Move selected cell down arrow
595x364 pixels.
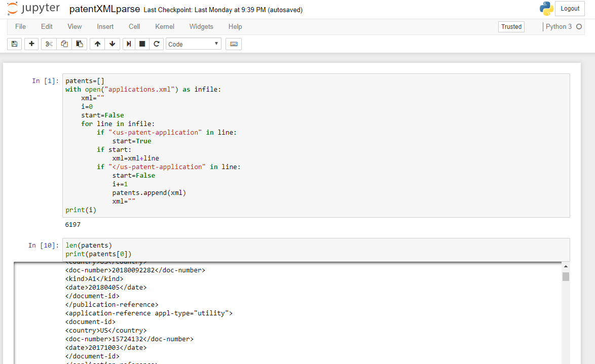[112, 44]
